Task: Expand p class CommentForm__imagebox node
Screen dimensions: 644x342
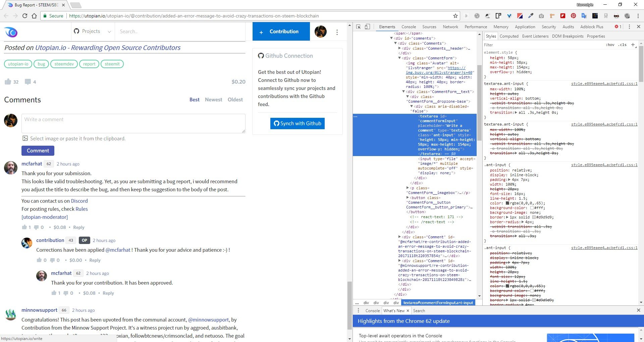Action: 408,188
